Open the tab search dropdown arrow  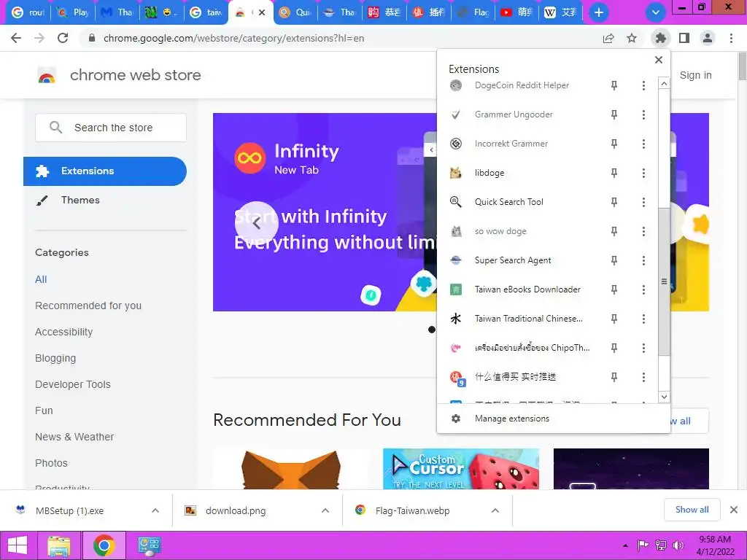point(656,12)
